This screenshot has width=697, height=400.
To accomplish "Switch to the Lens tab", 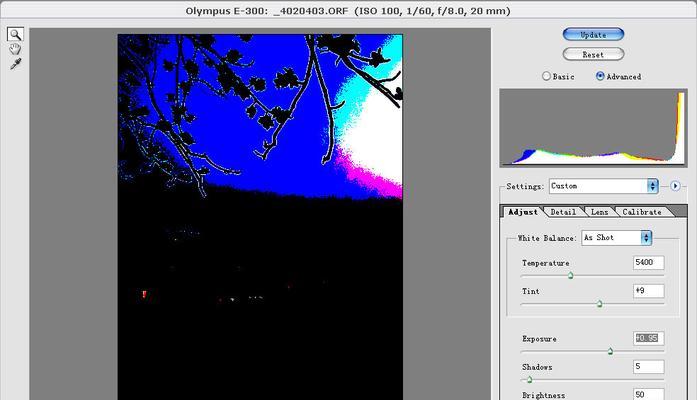I will pyautogui.click(x=599, y=212).
